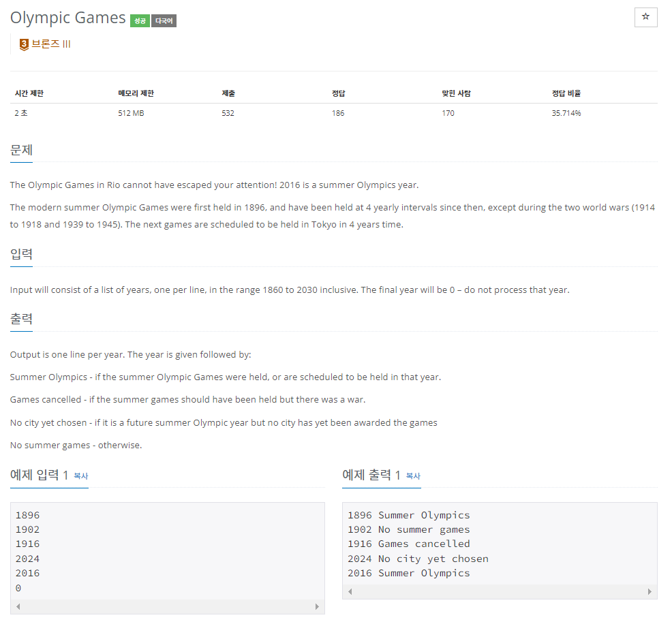Image resolution: width=672 pixels, height=624 pixels.
Task: Click the 맞힌 사람 column header
Action: [456, 93]
